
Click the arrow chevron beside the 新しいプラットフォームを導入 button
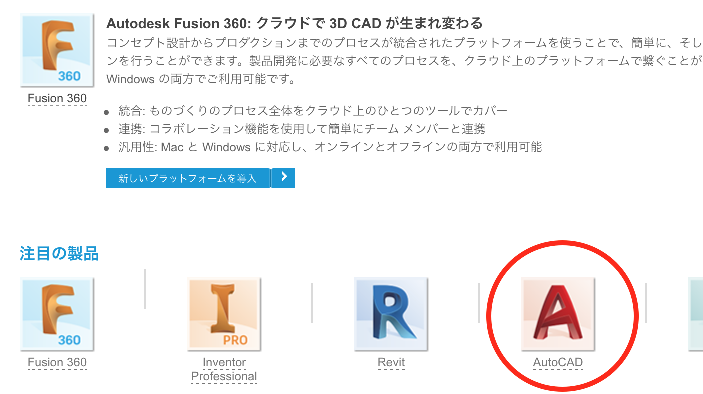[x=283, y=178]
